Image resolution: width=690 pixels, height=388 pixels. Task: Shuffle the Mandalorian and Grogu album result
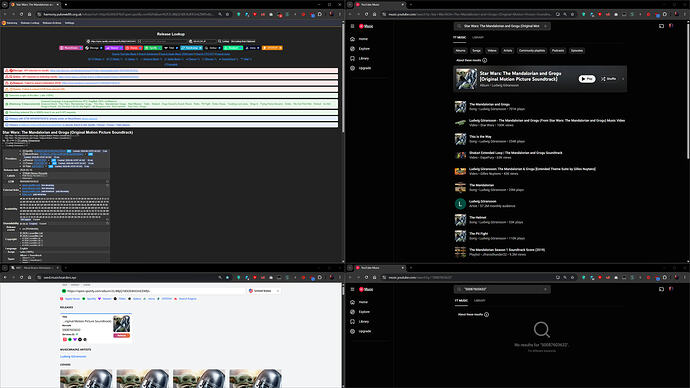click(609, 79)
